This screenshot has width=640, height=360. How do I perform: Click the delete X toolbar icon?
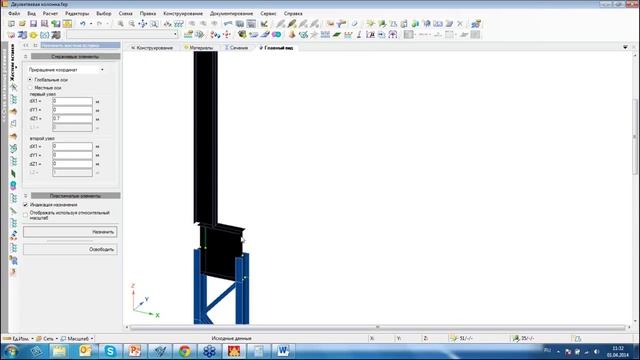pyautogui.click(x=460, y=24)
